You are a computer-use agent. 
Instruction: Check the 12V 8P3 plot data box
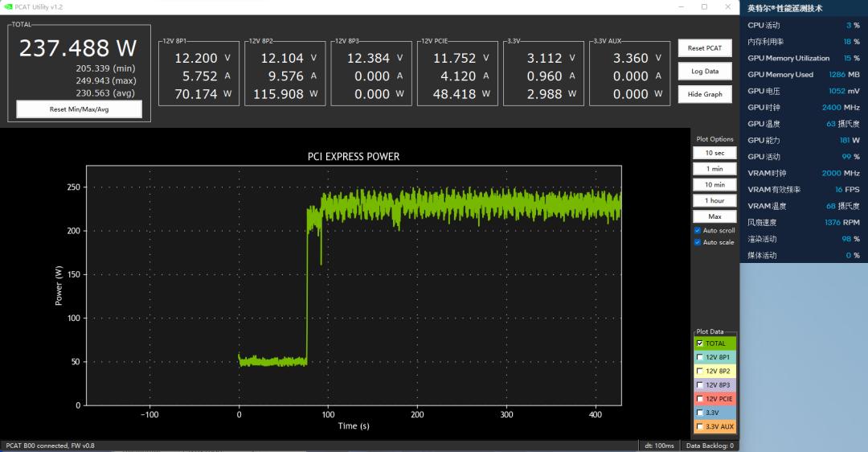click(x=699, y=385)
